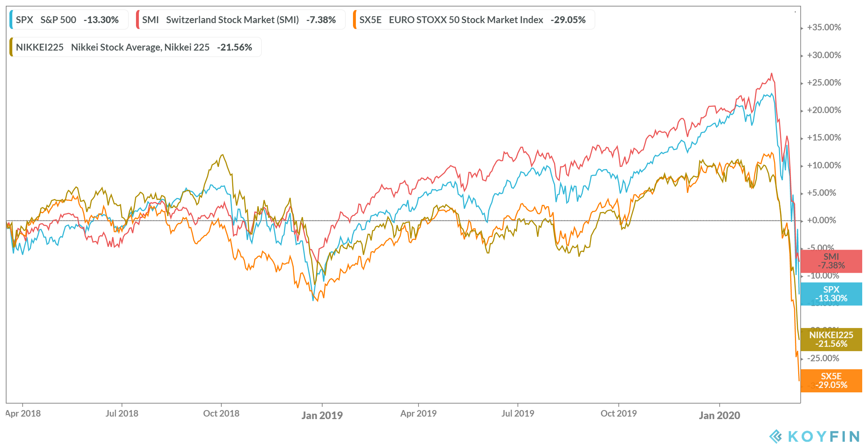
Task: Click the red SMI -7.38% price tag
Action: click(831, 261)
